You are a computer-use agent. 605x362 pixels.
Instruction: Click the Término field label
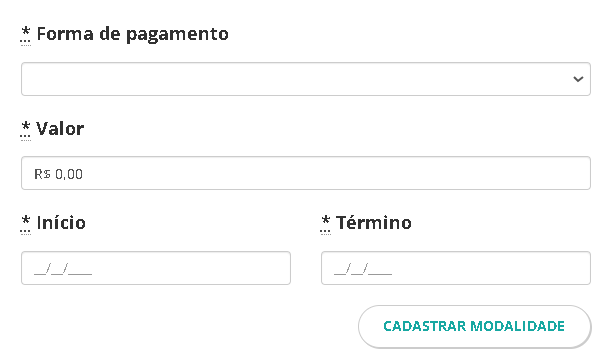[373, 223]
